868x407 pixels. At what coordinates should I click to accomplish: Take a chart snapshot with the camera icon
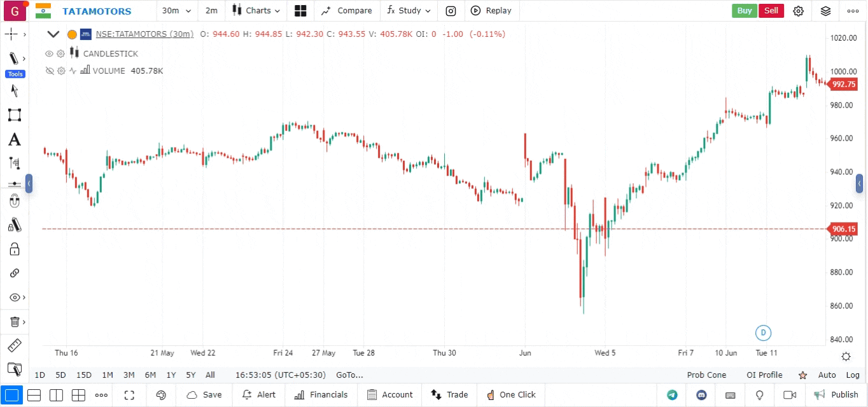pyautogui.click(x=451, y=11)
